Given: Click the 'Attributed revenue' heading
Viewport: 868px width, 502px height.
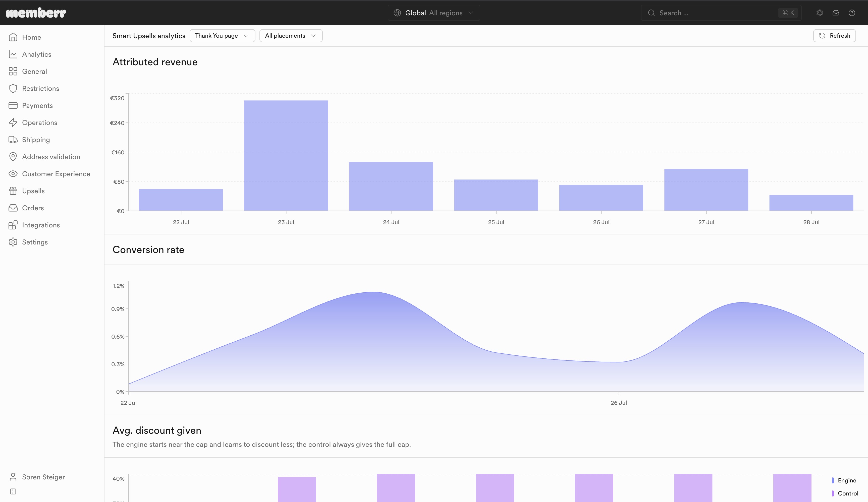Looking at the screenshot, I should (155, 62).
